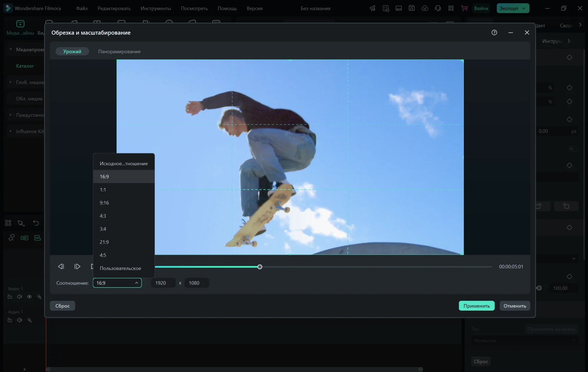Mute the Video 1 track audio
Viewport: 588px width, 372px height.
(20, 297)
